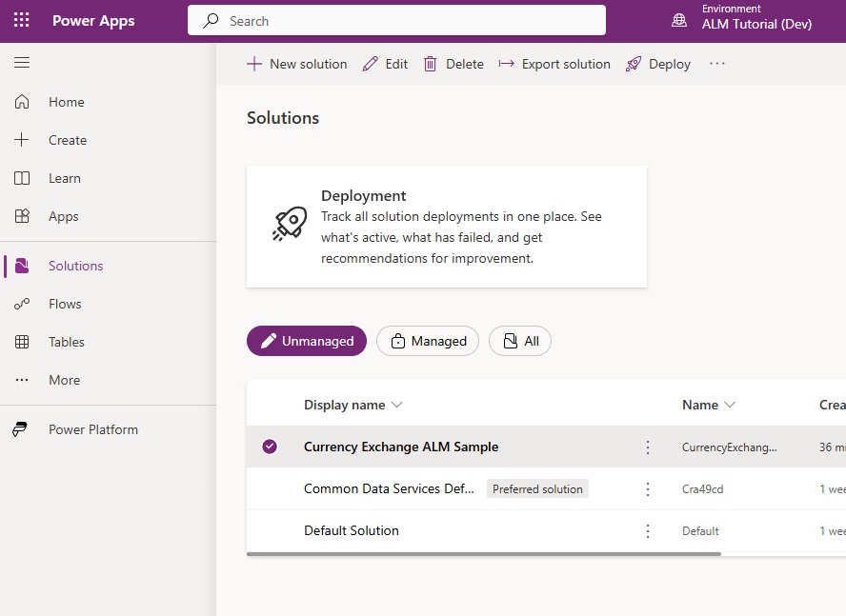
Task: Select the Managed filter pill
Action: [428, 341]
